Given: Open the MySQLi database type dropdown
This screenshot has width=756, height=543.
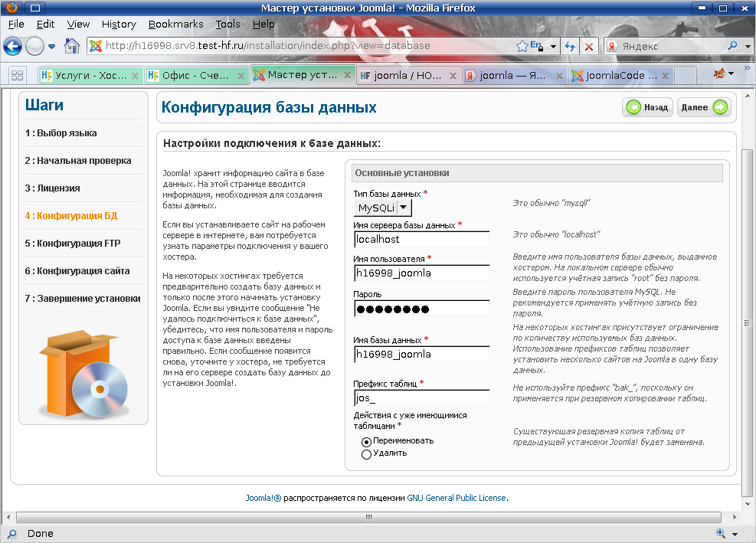Looking at the screenshot, I should (x=383, y=208).
